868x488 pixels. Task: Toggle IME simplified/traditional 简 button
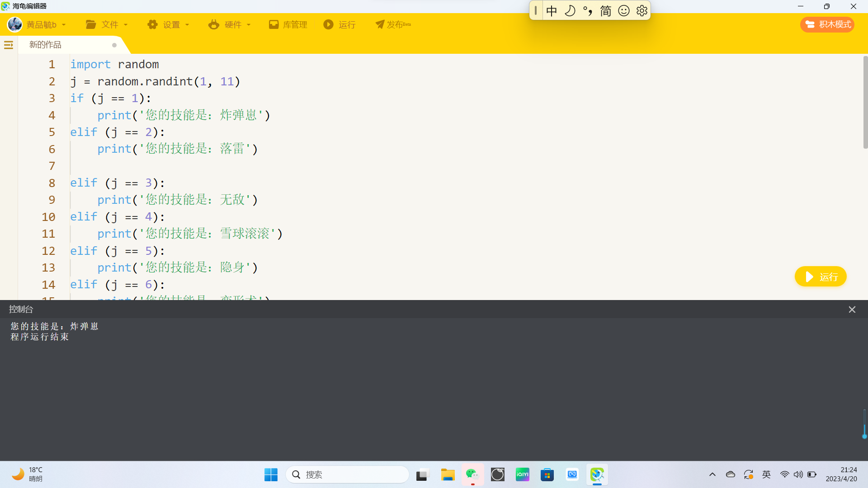pos(606,11)
